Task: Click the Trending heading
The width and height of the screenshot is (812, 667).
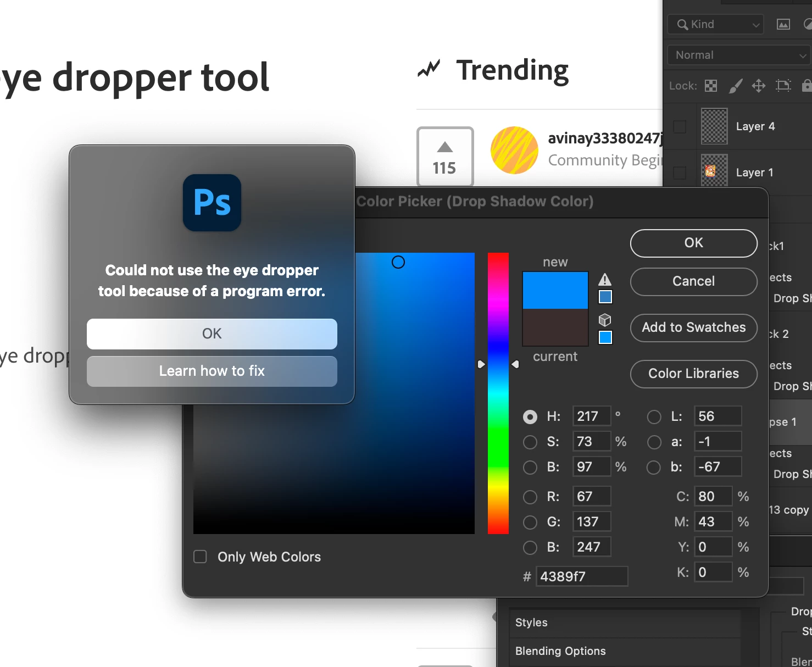Action: point(512,70)
